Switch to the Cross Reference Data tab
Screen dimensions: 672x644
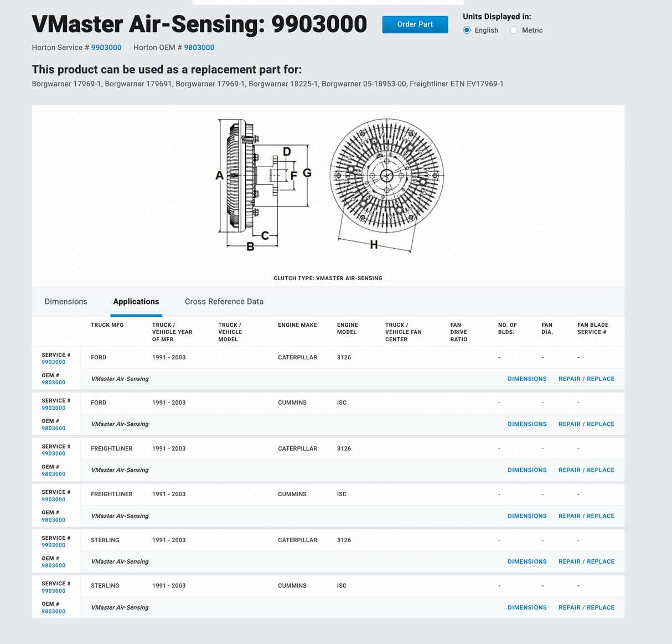click(224, 301)
